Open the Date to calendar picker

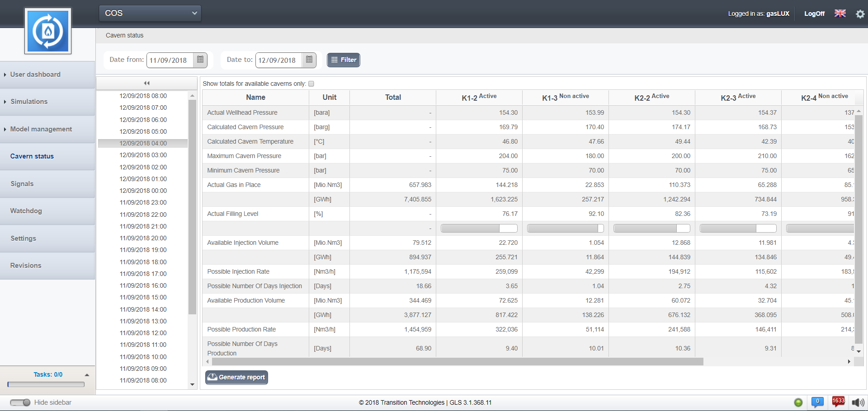pyautogui.click(x=309, y=60)
